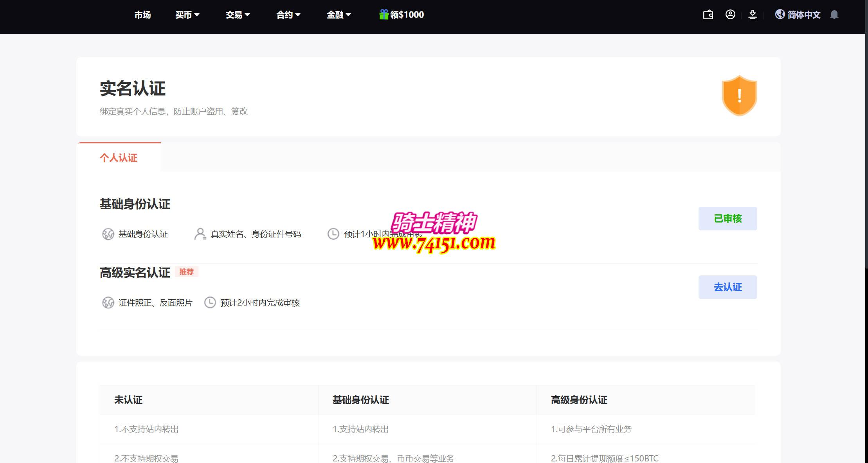The image size is (868, 463).
Task: Click the 推荐 tag badge
Action: click(x=186, y=272)
